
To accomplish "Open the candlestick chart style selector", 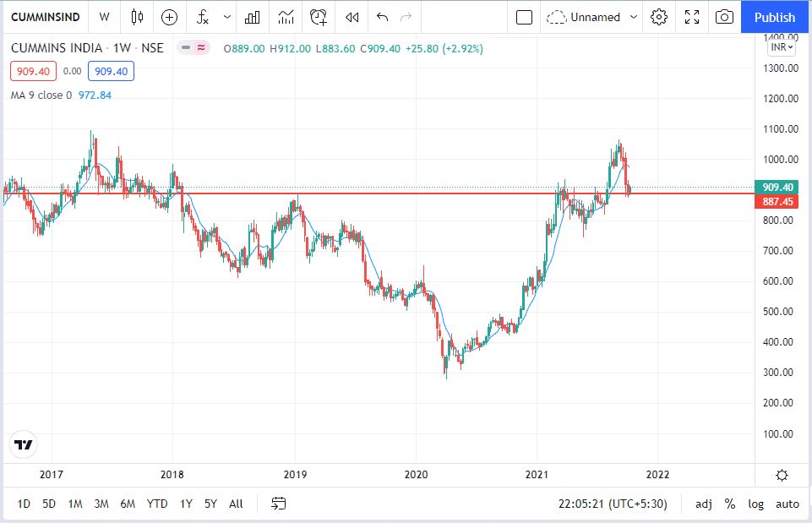I will pyautogui.click(x=138, y=17).
